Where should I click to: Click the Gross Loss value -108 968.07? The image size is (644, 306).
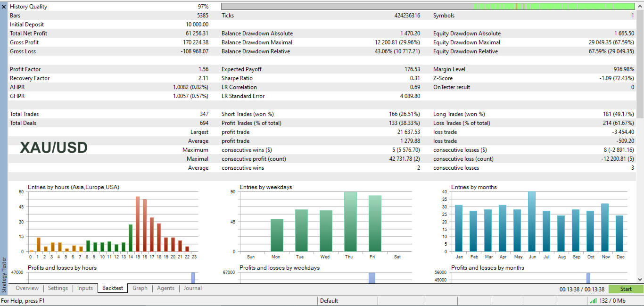[x=194, y=51]
